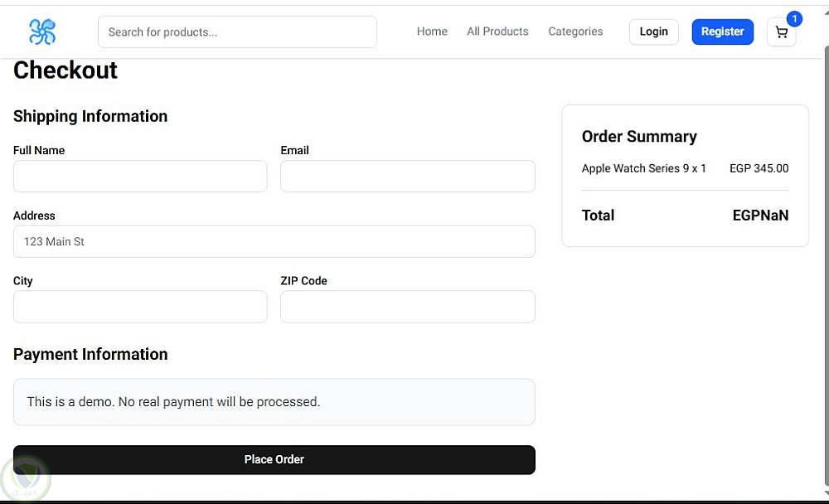The image size is (829, 504).
Task: Click Apple Watch Series 9 order line
Action: pos(644,168)
